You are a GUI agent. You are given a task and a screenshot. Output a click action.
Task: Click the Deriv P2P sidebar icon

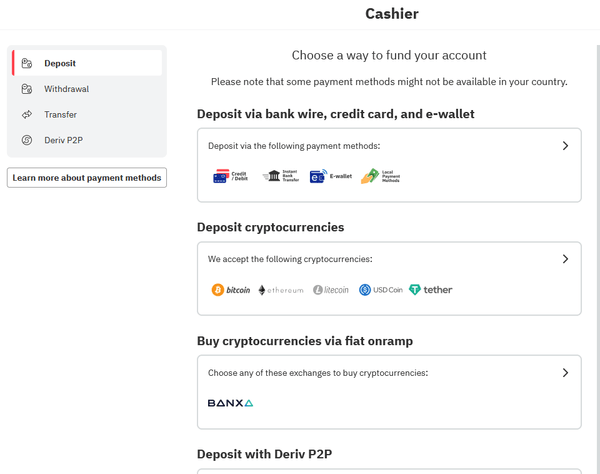27,140
